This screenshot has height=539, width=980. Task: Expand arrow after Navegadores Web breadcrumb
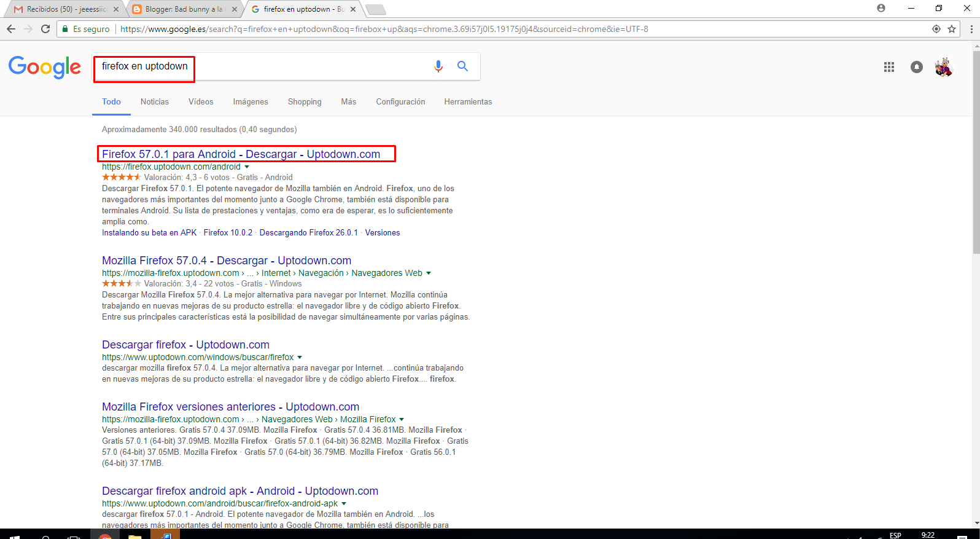click(429, 273)
